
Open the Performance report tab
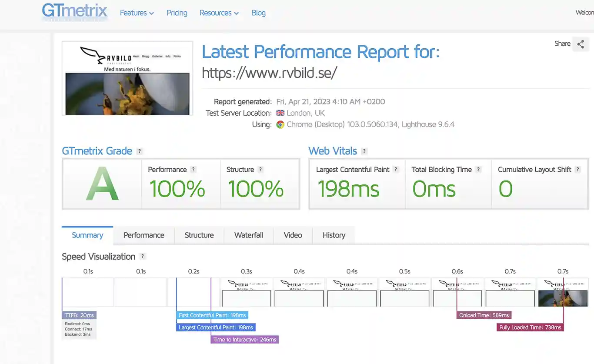point(144,235)
